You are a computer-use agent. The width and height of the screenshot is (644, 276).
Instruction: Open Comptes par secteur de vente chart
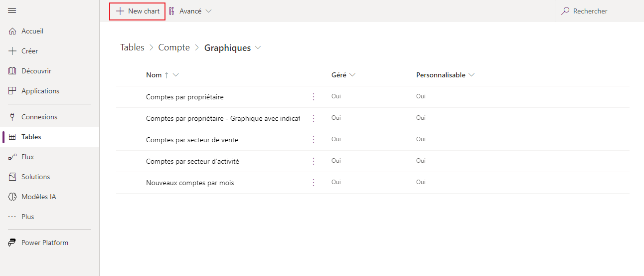[x=192, y=140]
